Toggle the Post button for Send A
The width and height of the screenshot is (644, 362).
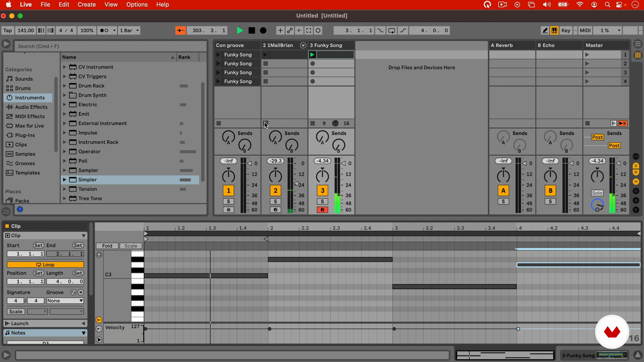[x=598, y=137]
